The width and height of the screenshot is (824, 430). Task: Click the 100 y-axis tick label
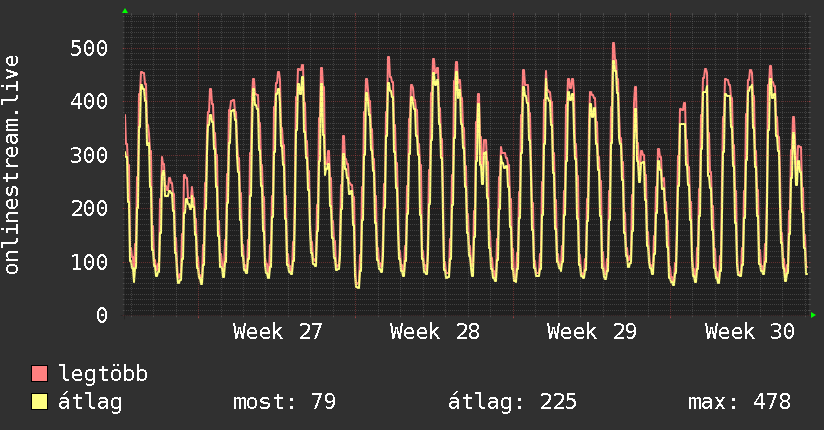pos(89,262)
